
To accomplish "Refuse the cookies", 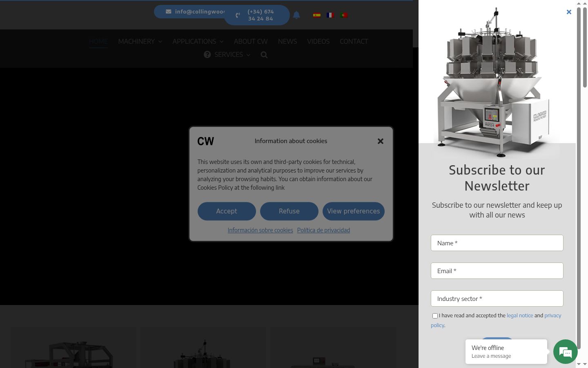I will [289, 211].
